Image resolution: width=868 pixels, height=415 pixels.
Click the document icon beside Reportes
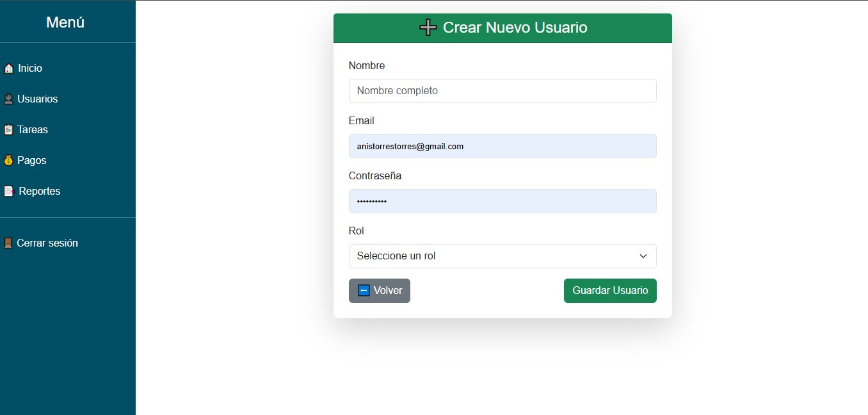(x=8, y=191)
